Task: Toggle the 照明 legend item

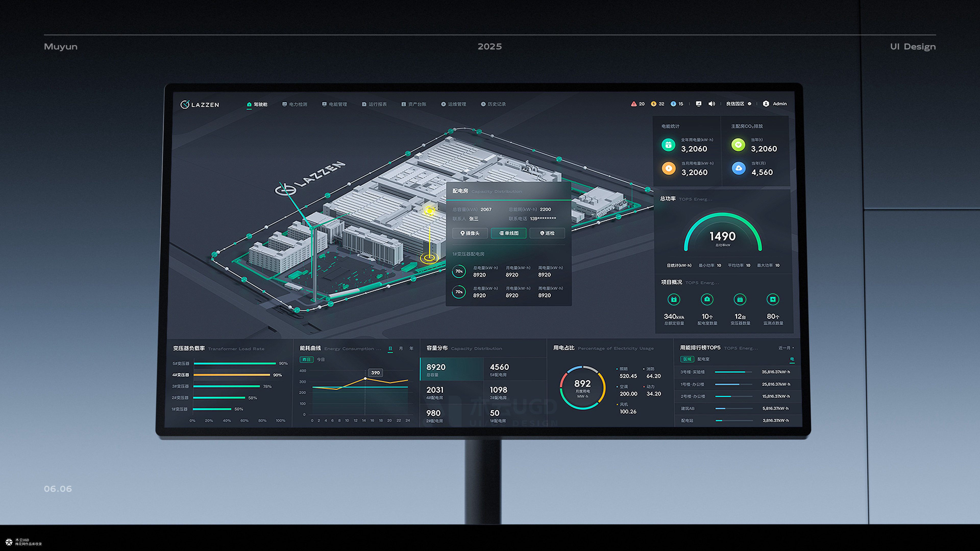Action: pos(622,369)
